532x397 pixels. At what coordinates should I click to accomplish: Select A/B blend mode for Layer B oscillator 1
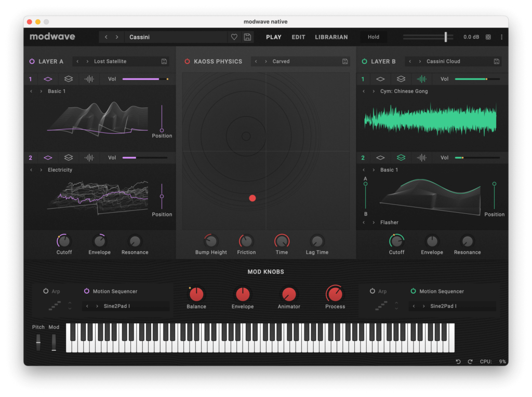coord(401,79)
